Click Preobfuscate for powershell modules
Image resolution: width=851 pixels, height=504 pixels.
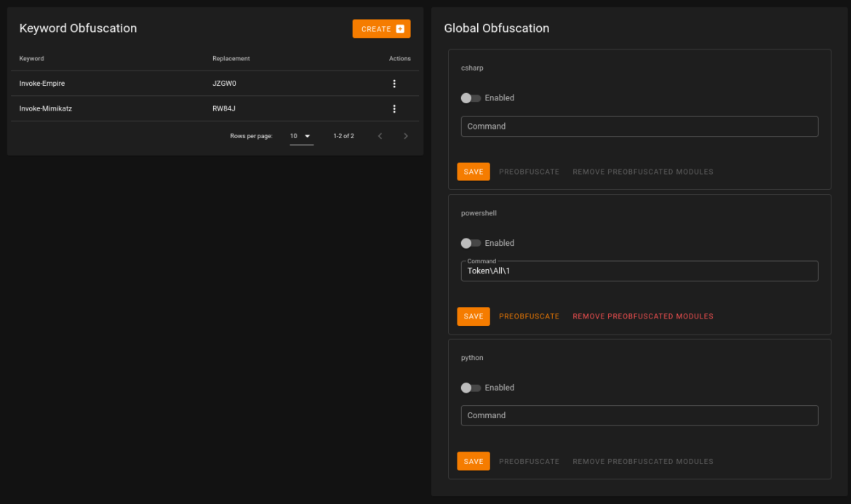(x=529, y=316)
